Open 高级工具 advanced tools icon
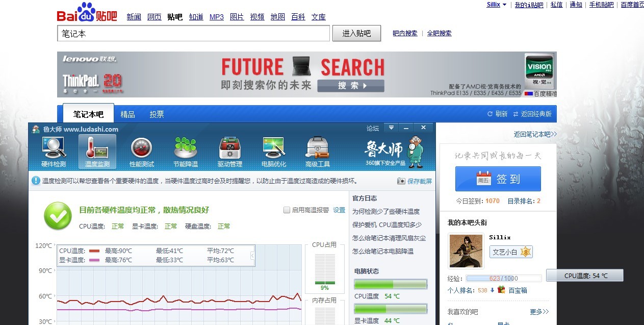This screenshot has width=644, height=325. (318, 152)
